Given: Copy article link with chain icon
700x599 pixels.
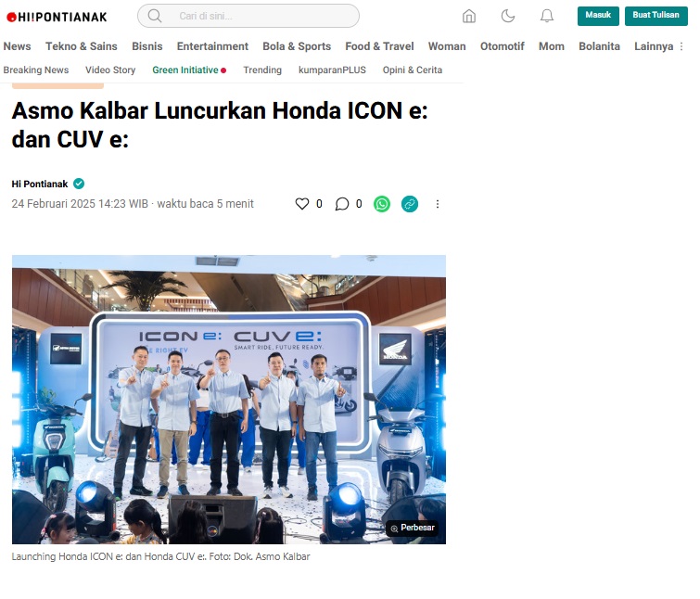Looking at the screenshot, I should tap(410, 204).
